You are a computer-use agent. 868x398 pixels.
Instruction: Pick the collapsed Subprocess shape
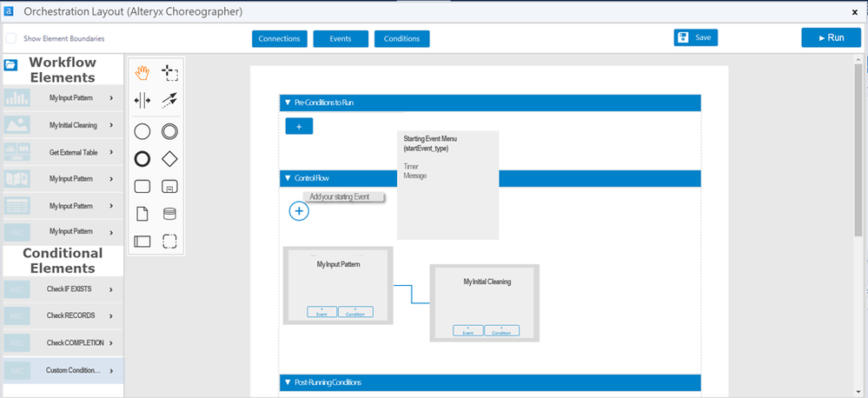pyautogui.click(x=169, y=187)
